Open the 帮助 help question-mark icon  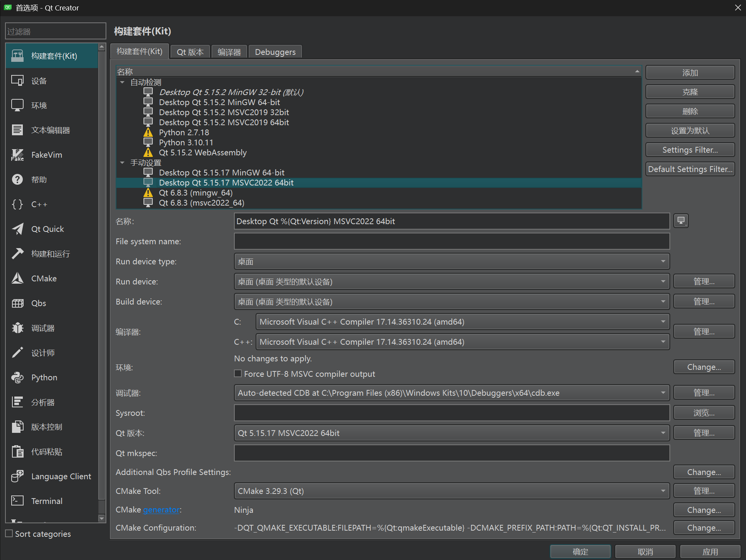point(17,180)
